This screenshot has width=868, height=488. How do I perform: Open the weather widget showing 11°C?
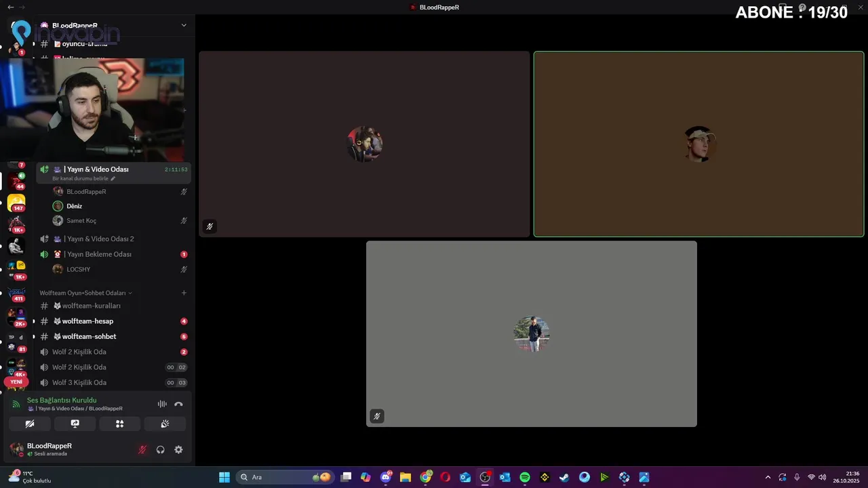coord(30,477)
